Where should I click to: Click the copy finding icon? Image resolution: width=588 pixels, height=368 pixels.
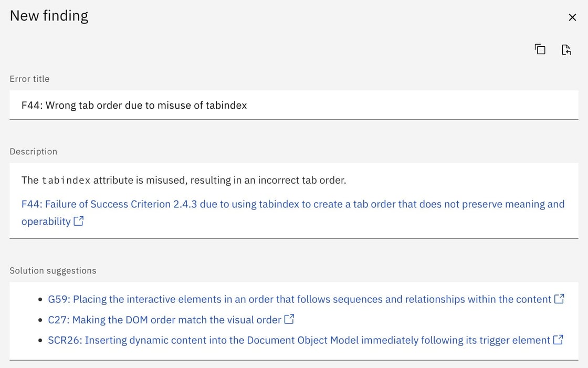(x=540, y=49)
